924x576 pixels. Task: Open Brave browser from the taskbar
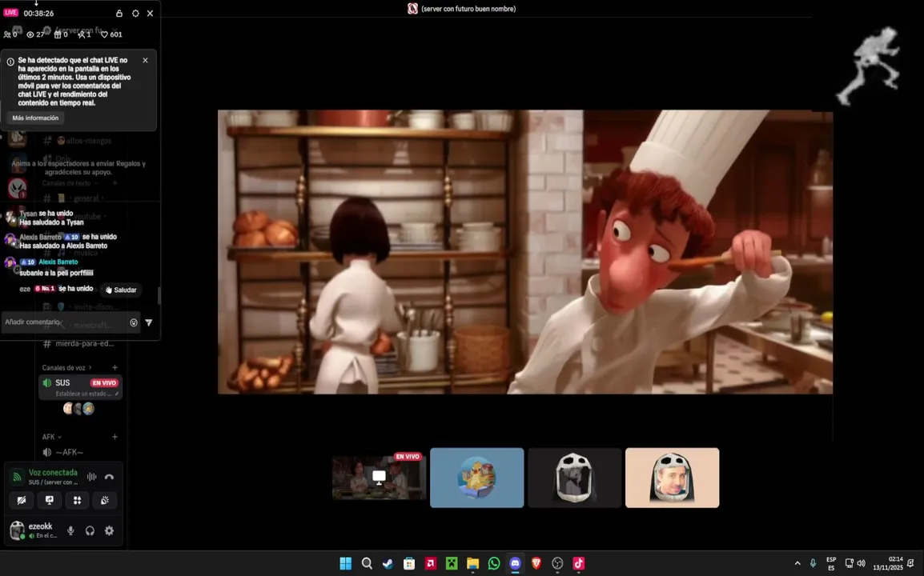pos(536,564)
